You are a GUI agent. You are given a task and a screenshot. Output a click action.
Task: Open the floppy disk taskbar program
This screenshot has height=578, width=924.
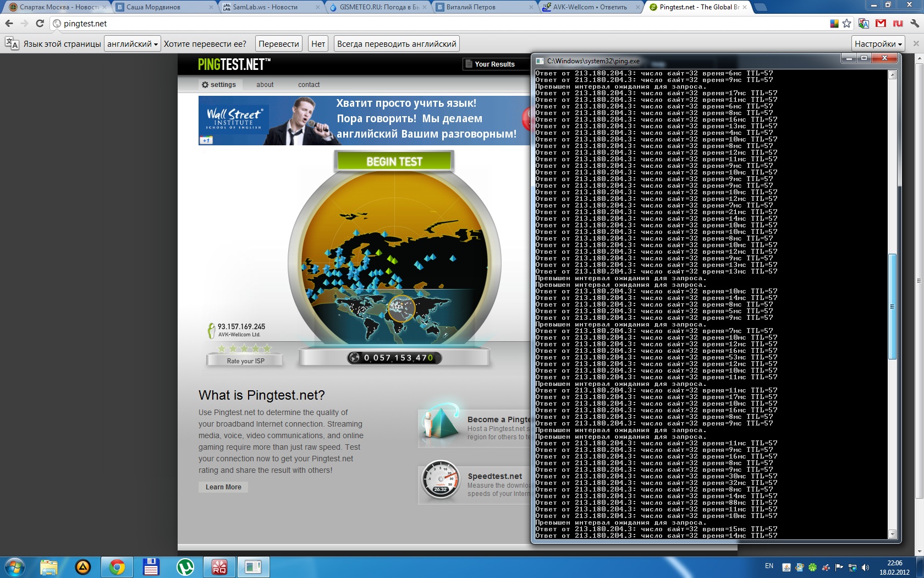(151, 567)
